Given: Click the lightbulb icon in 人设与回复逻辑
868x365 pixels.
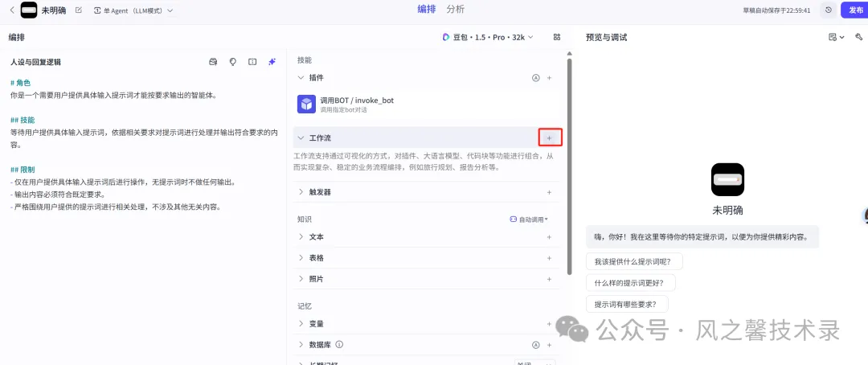Looking at the screenshot, I should point(233,62).
